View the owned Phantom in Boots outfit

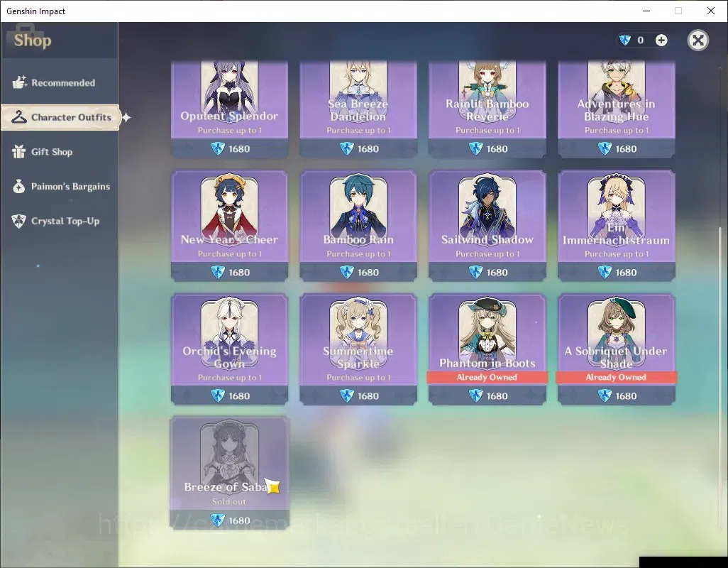point(487,349)
